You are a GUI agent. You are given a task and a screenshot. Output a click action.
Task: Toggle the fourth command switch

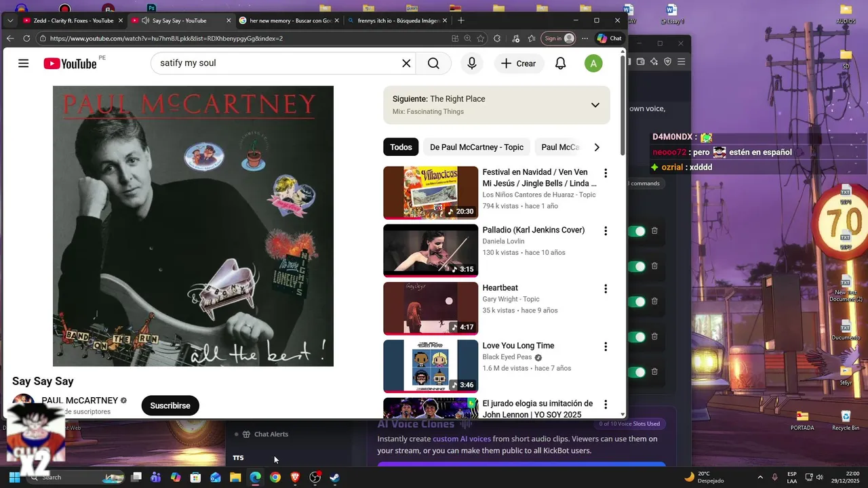(637, 337)
